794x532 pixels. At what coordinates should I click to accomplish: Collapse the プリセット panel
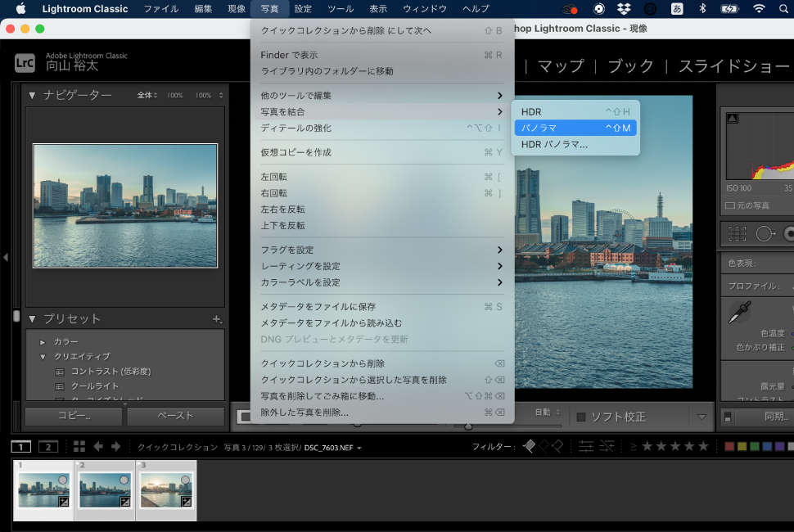(x=33, y=319)
